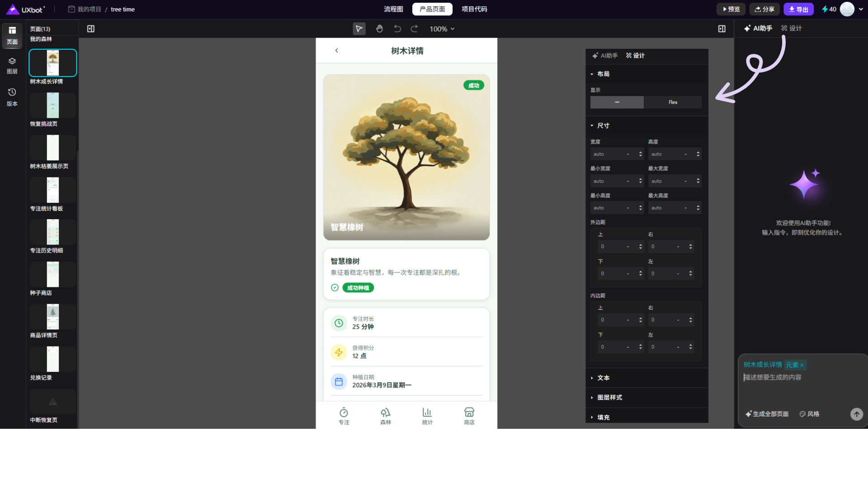This screenshot has height=488, width=868.
Task: Open the version history panel
Action: click(x=12, y=97)
